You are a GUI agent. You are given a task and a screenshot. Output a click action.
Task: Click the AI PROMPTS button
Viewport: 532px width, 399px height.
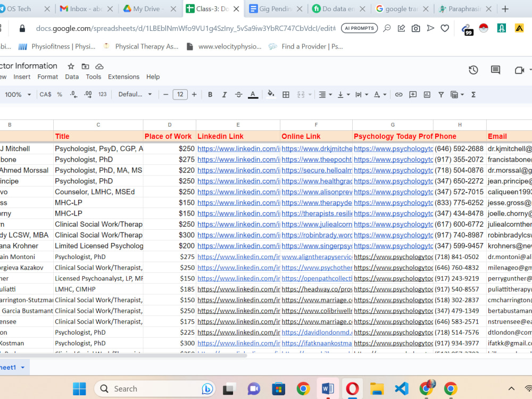point(359,28)
